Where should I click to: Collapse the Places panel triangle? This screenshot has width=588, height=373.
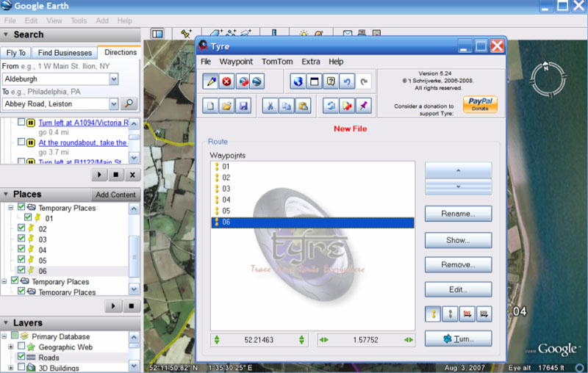(x=6, y=194)
